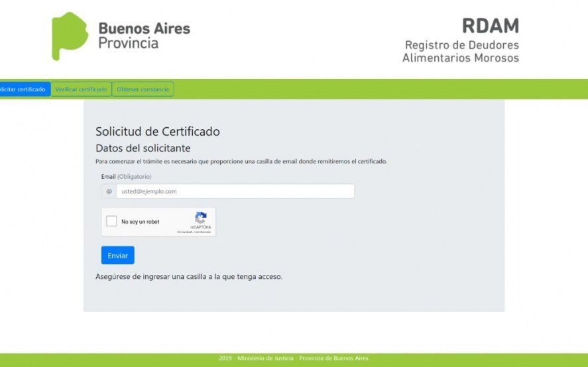This screenshot has width=588, height=367.
Task: Click the "No soy un robot" label text
Action: click(141, 222)
